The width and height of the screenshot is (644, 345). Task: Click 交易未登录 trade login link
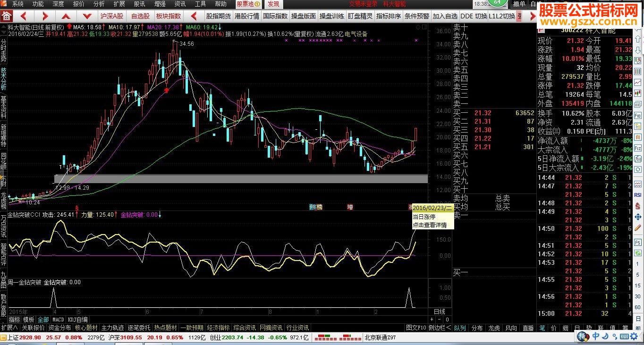[363, 4]
